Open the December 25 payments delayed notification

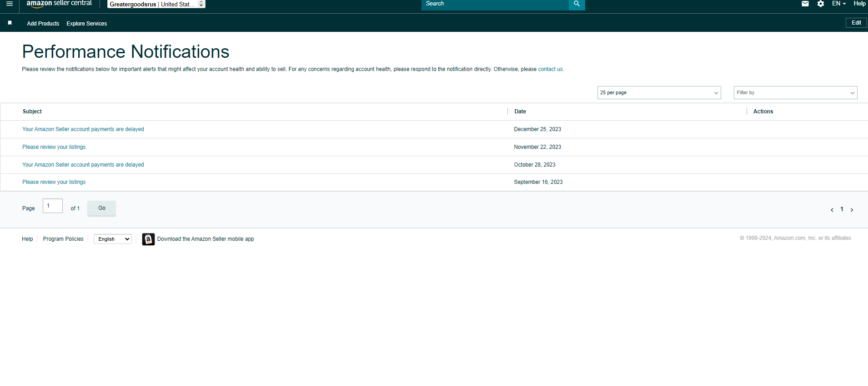[x=83, y=129]
